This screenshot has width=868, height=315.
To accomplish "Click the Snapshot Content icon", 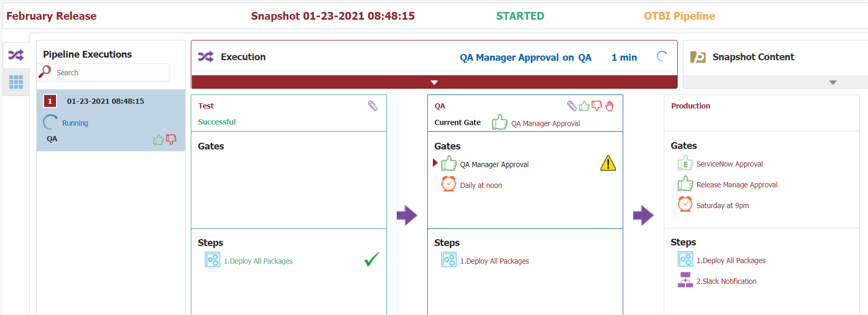I will 698,57.
